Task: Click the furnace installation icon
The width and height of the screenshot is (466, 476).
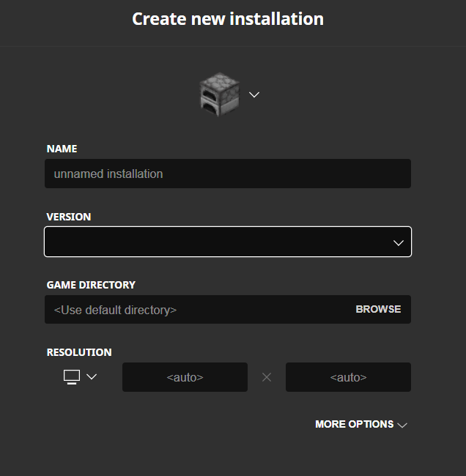Action: 220,94
